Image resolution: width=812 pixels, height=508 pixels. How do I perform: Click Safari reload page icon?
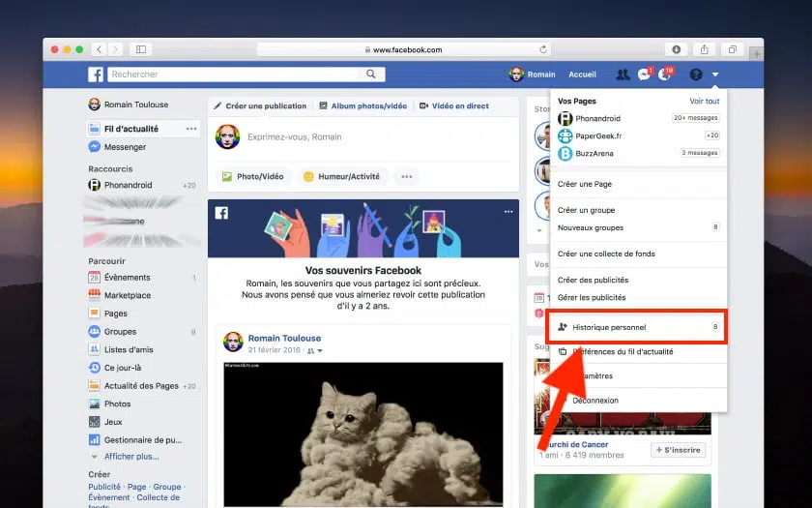[543, 49]
